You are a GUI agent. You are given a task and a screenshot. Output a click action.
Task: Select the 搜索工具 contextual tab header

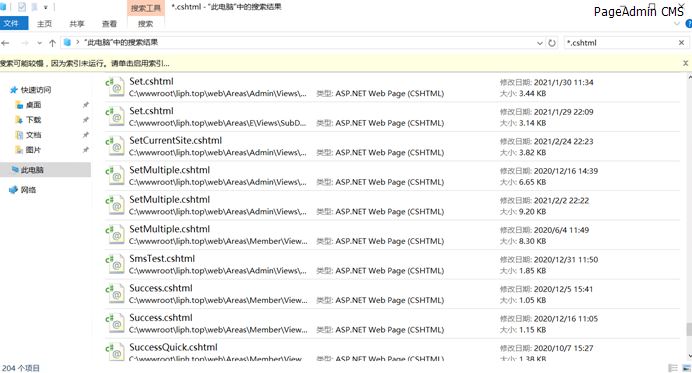click(x=146, y=8)
